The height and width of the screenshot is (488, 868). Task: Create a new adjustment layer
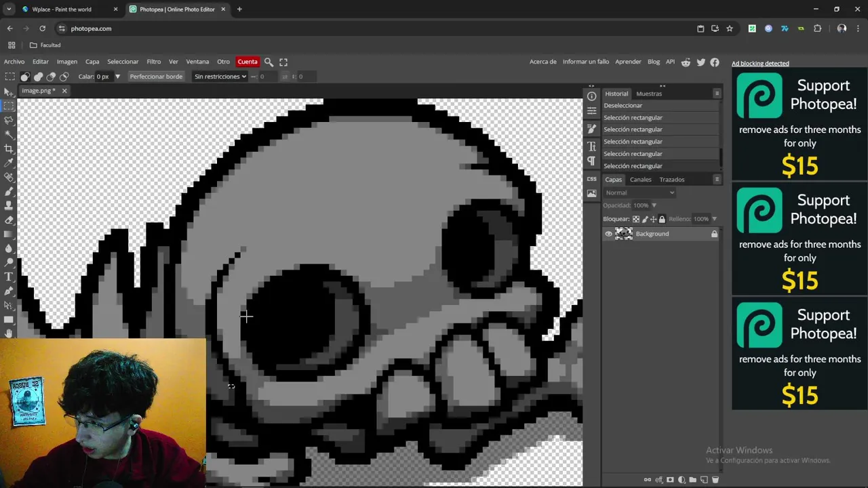coord(682,480)
